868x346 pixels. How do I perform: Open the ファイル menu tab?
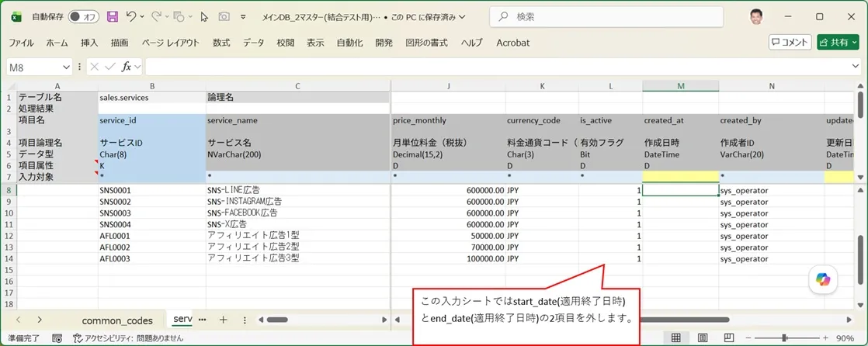(21, 43)
